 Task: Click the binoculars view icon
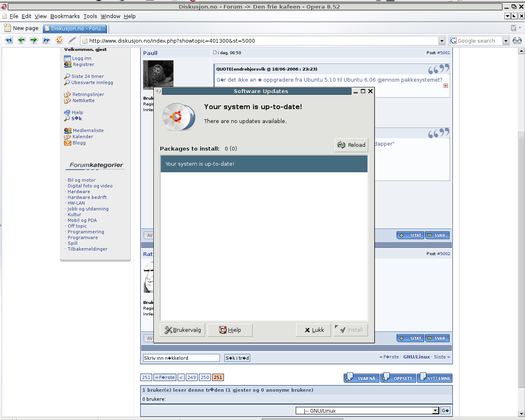(x=517, y=41)
